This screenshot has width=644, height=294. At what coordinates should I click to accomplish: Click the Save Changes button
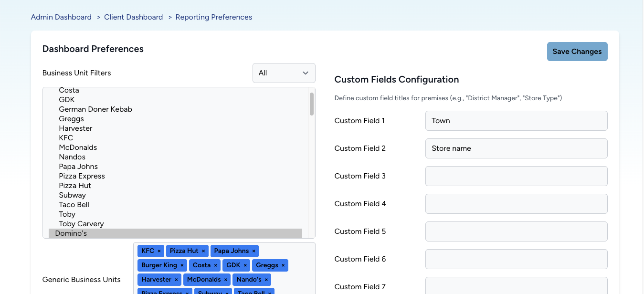577,52
